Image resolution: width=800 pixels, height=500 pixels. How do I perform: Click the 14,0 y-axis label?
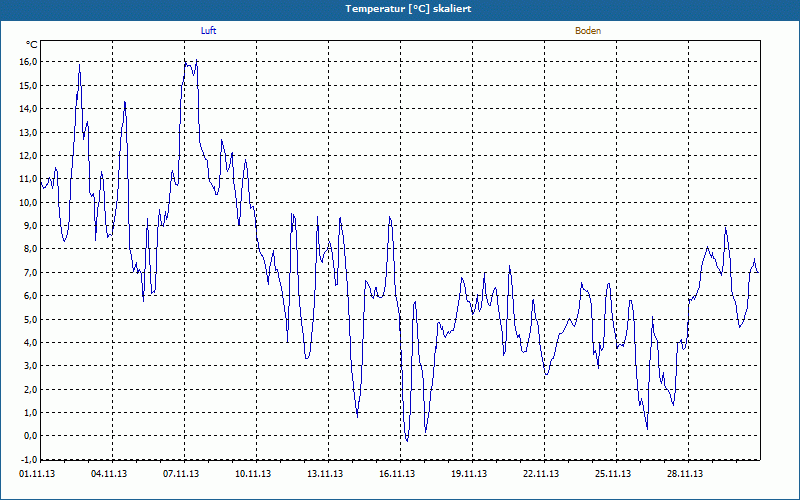point(28,108)
